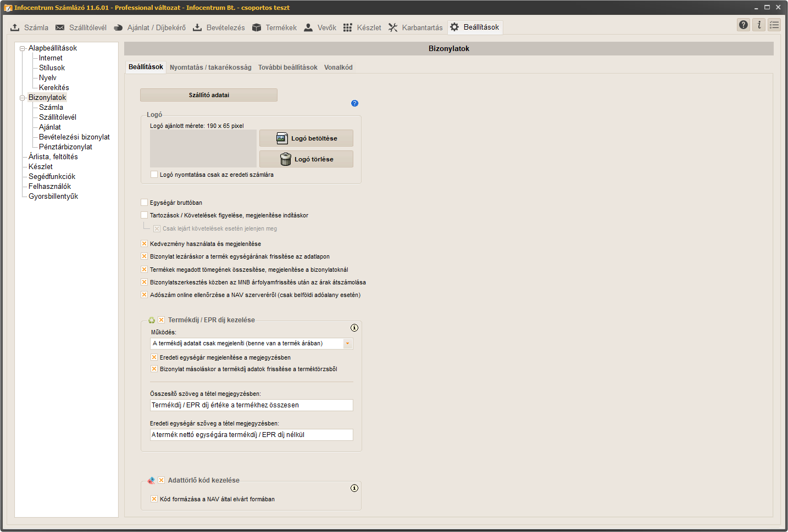Open Bevételezés download icon
Image resolution: width=788 pixels, height=532 pixels.
197,27
